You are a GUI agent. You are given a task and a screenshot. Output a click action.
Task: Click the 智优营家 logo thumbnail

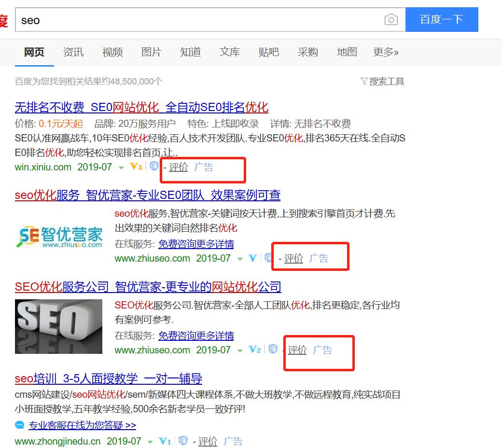(58, 236)
